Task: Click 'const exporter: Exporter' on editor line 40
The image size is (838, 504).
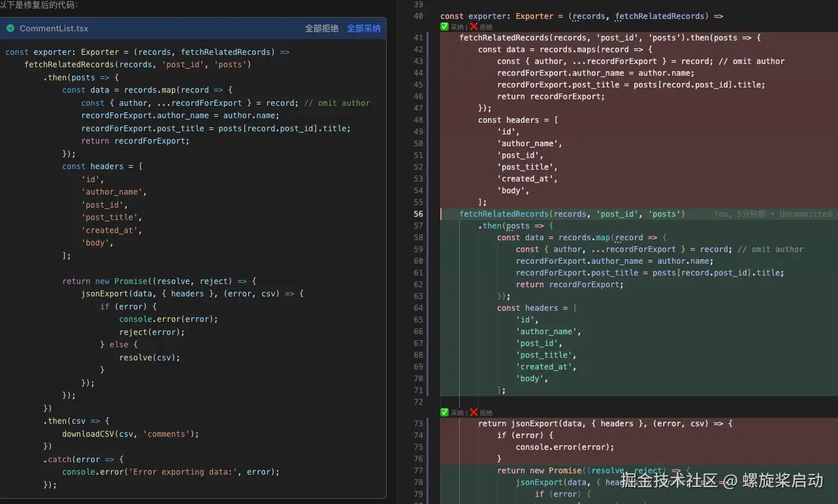Action: point(496,16)
